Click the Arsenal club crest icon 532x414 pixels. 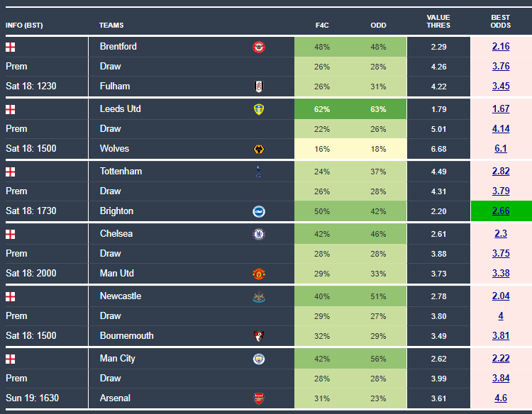[259, 398]
